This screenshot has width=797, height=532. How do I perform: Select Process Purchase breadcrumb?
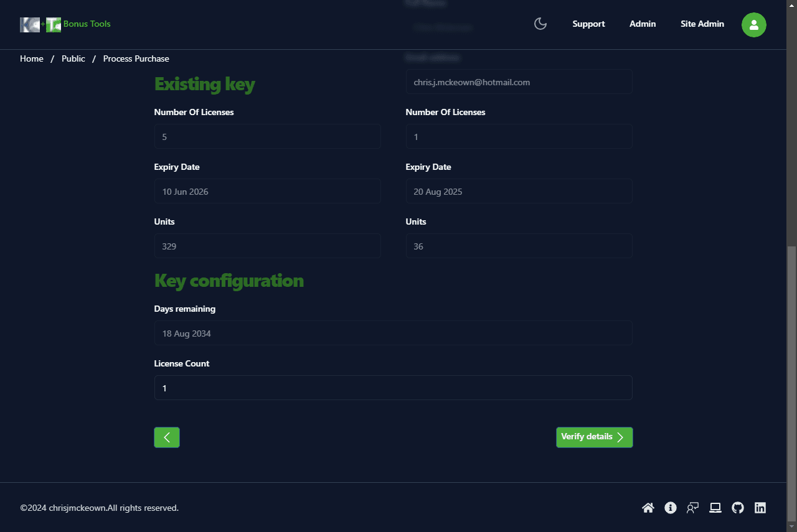136,58
